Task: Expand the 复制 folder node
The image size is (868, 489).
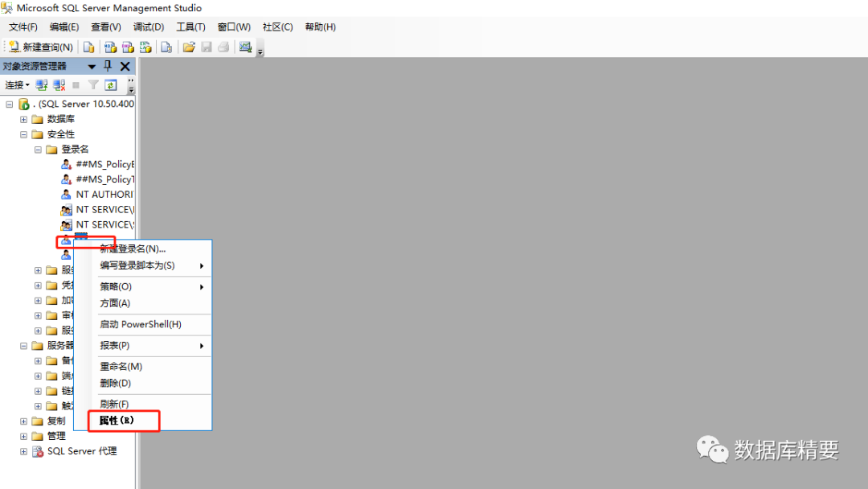Action: [24, 421]
